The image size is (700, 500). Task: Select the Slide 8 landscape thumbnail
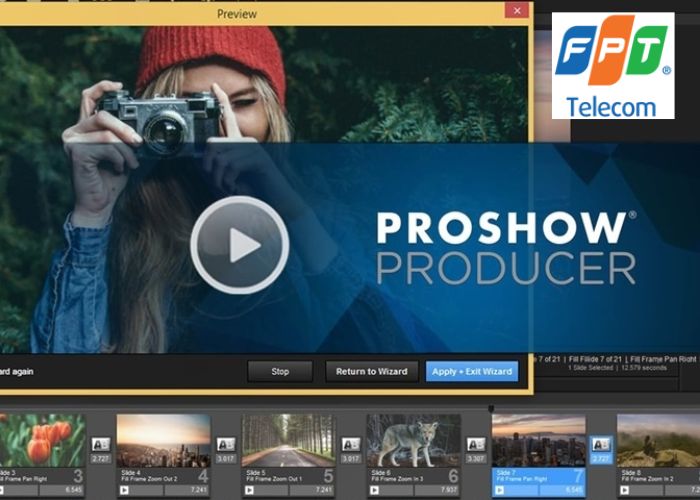[x=658, y=440]
